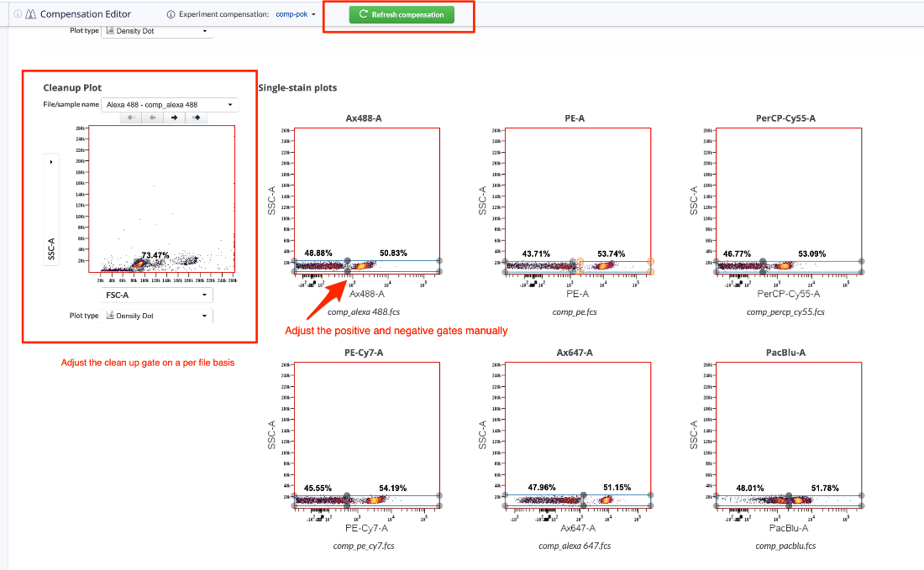The width and height of the screenshot is (924, 570).
Task: Expand the FSC-A x-axis channel dropdown
Action: [156, 295]
